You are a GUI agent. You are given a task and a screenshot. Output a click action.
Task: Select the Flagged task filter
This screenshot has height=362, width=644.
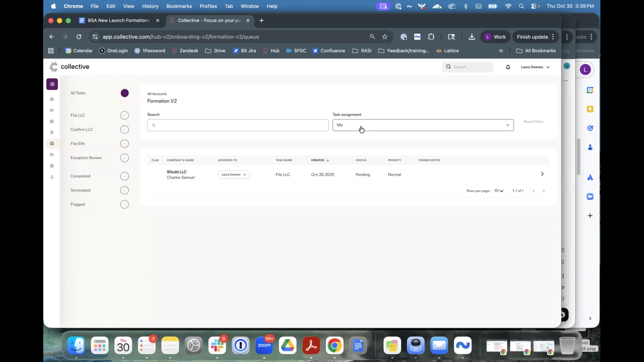[x=78, y=204]
